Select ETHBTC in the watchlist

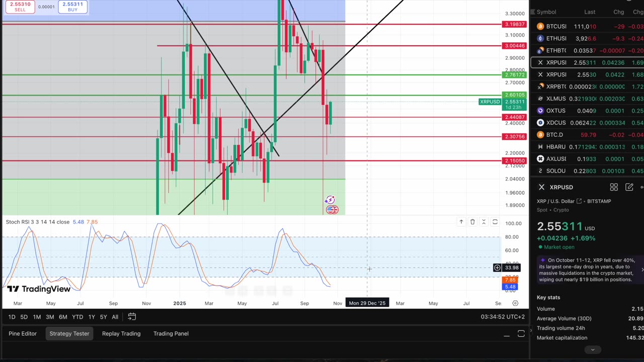coord(587,50)
